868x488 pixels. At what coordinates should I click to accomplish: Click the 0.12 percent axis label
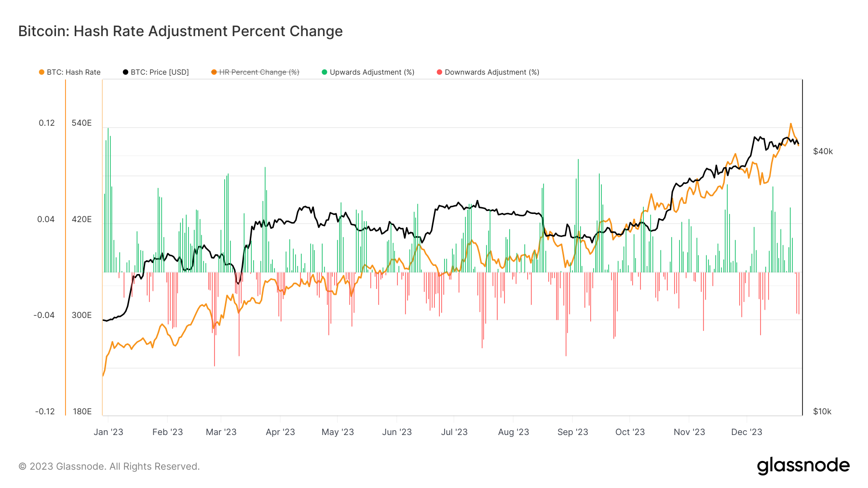pyautogui.click(x=47, y=123)
